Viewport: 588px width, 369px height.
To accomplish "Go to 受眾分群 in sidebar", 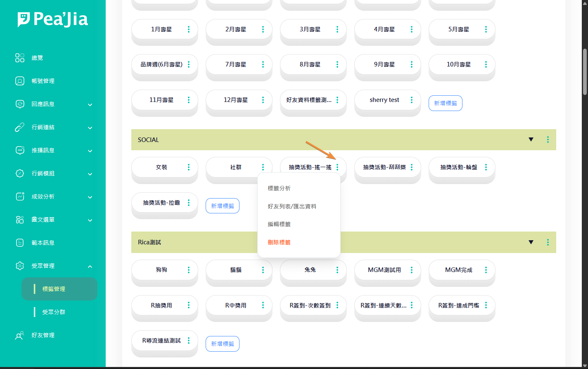I will coord(54,312).
